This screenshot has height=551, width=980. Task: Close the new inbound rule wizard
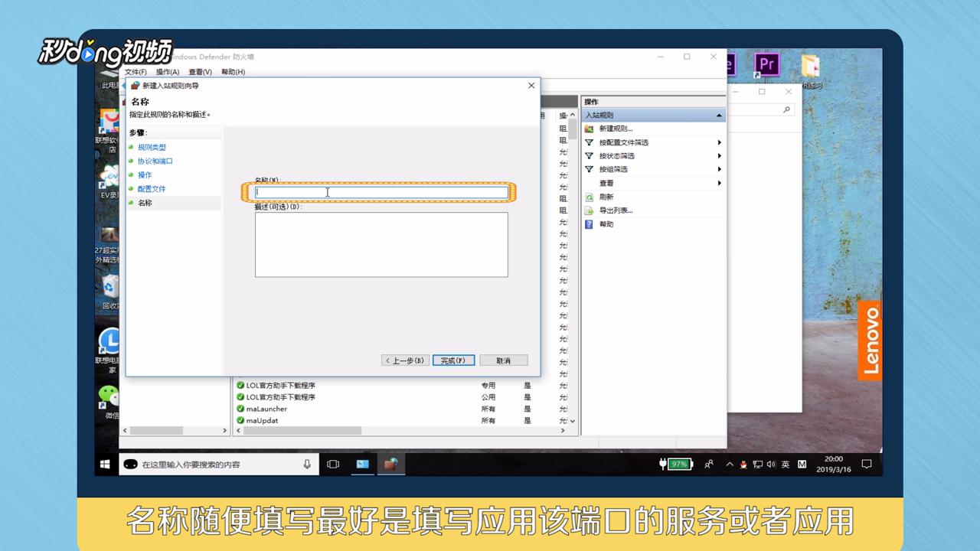click(531, 86)
